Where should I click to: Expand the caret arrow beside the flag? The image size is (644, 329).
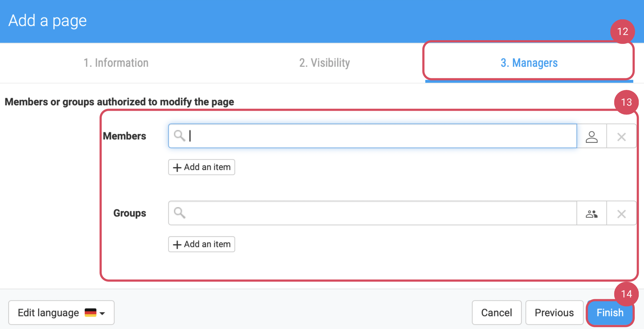(x=103, y=313)
